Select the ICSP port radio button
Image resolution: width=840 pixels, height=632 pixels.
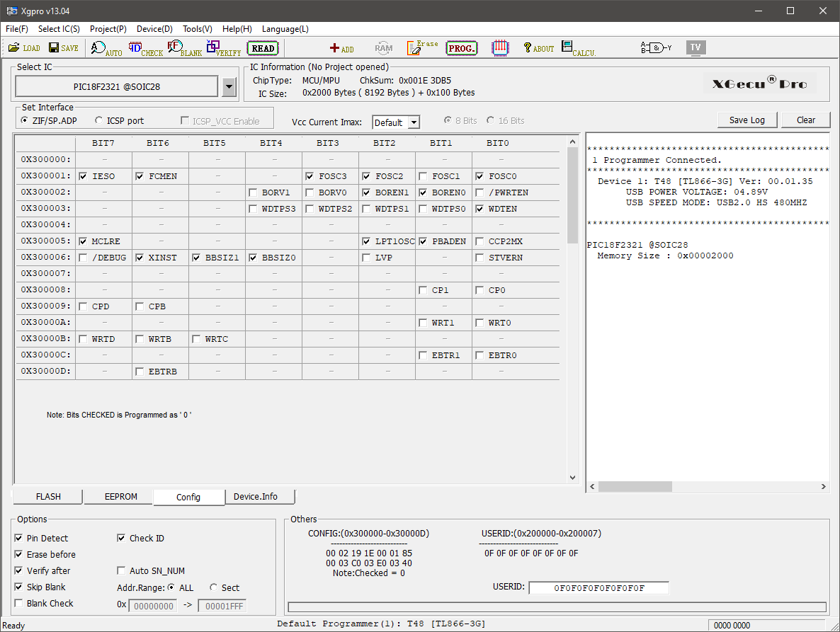coord(99,121)
